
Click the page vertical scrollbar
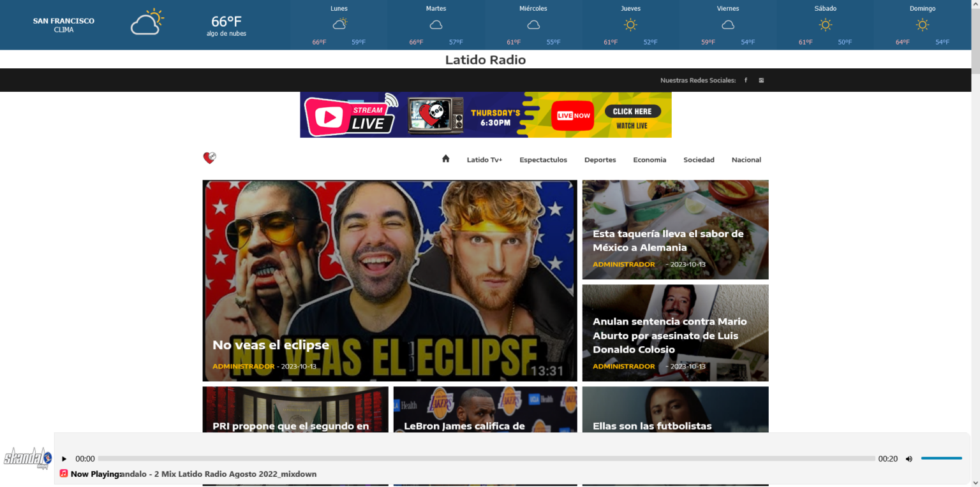point(975,243)
